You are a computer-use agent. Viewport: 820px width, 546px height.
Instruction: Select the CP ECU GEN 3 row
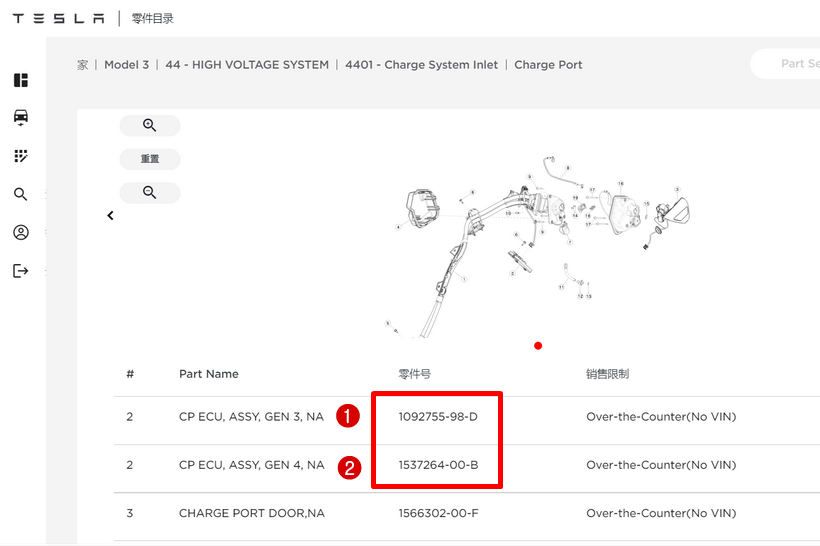(251, 417)
